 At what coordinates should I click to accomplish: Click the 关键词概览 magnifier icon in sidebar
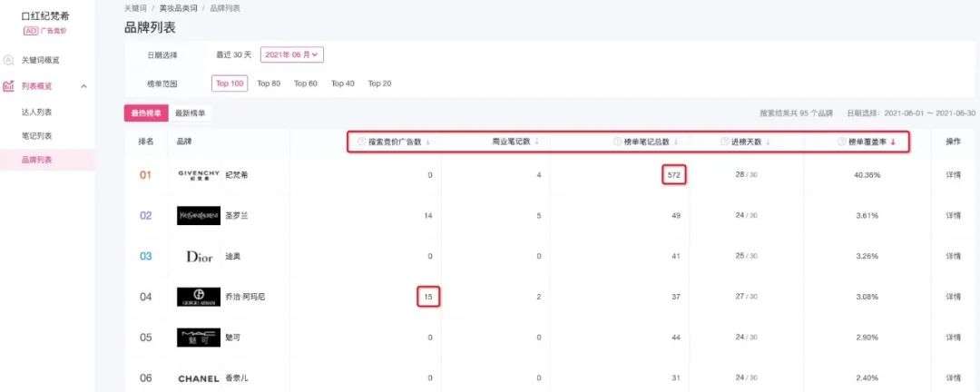pyautogui.click(x=8, y=60)
